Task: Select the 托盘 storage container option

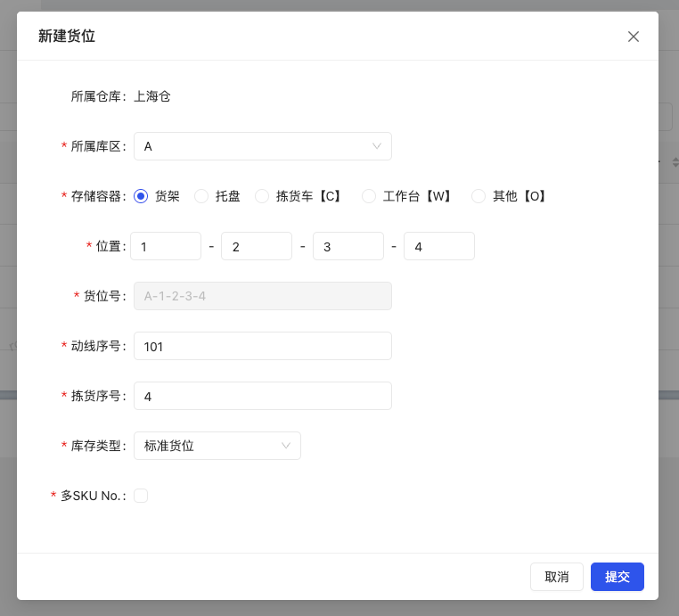Action: [201, 196]
